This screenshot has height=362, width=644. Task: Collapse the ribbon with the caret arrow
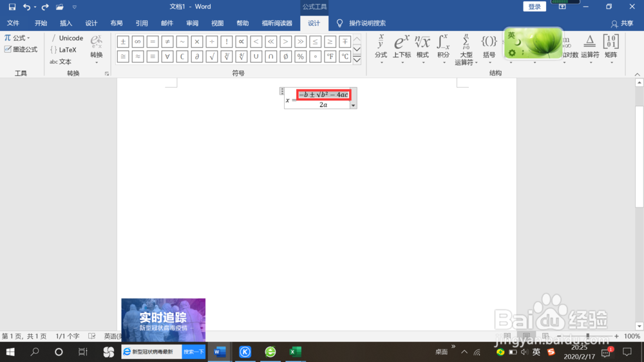click(637, 74)
